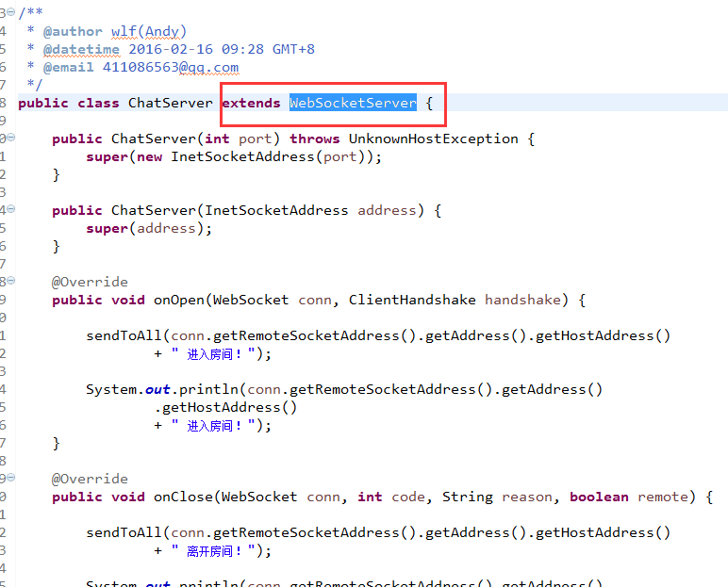Click the code parameter in onClose
Screen dimensions: 728x587
point(408,497)
